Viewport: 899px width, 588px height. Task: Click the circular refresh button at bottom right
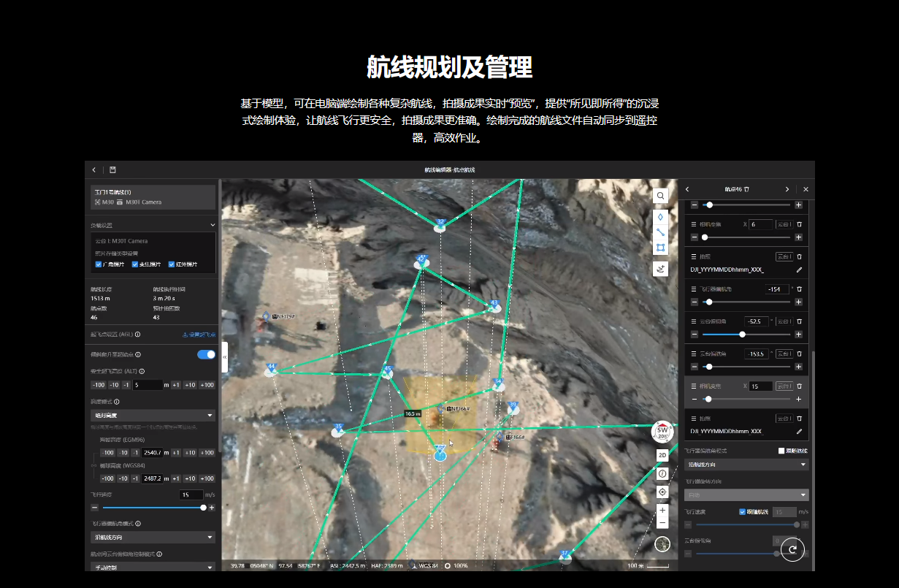(x=792, y=549)
